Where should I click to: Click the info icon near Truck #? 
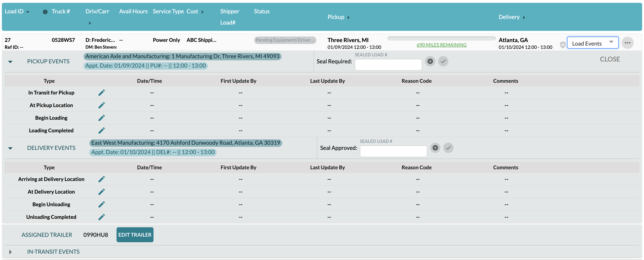[45, 12]
